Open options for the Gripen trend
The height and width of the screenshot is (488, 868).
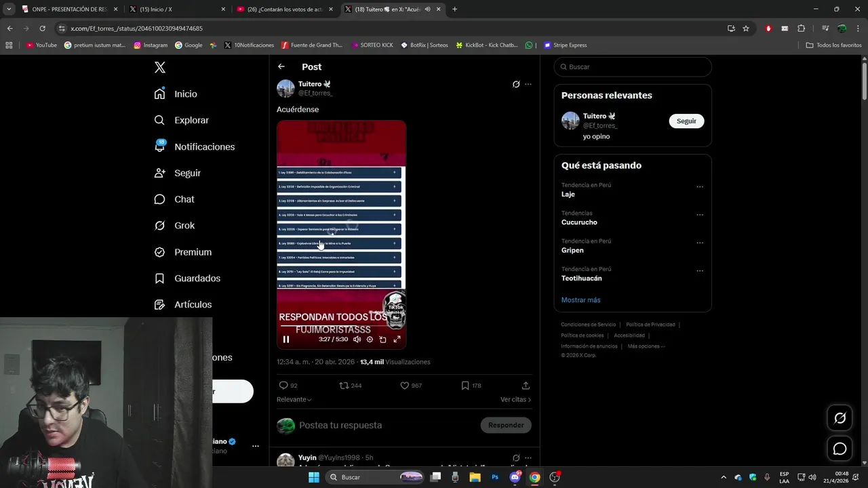[700, 243]
